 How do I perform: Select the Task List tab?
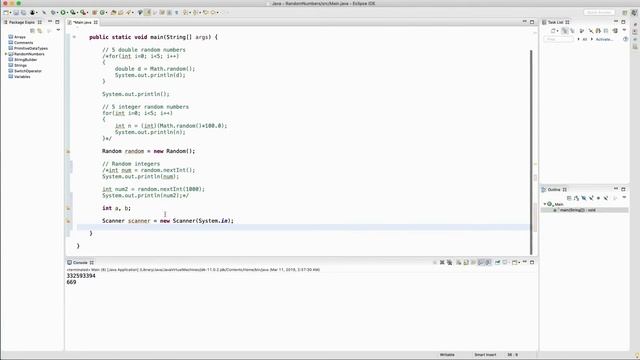click(556, 22)
